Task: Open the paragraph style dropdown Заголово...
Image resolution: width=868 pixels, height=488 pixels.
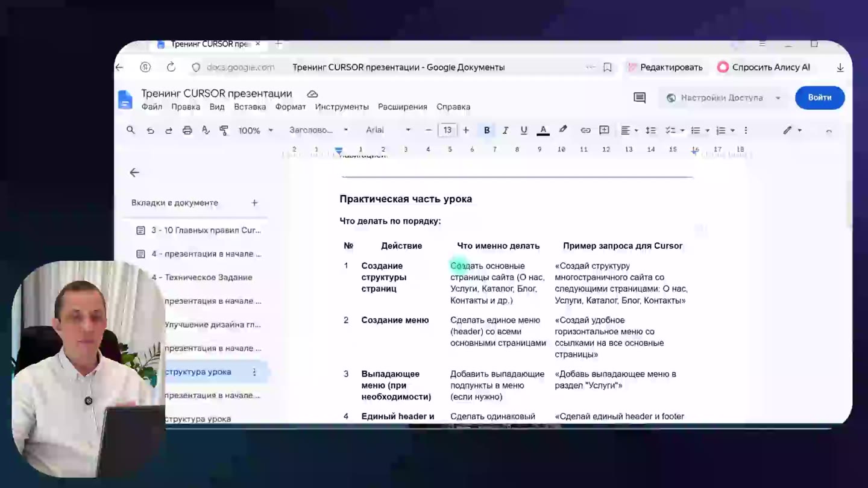Action: pyautogui.click(x=318, y=130)
